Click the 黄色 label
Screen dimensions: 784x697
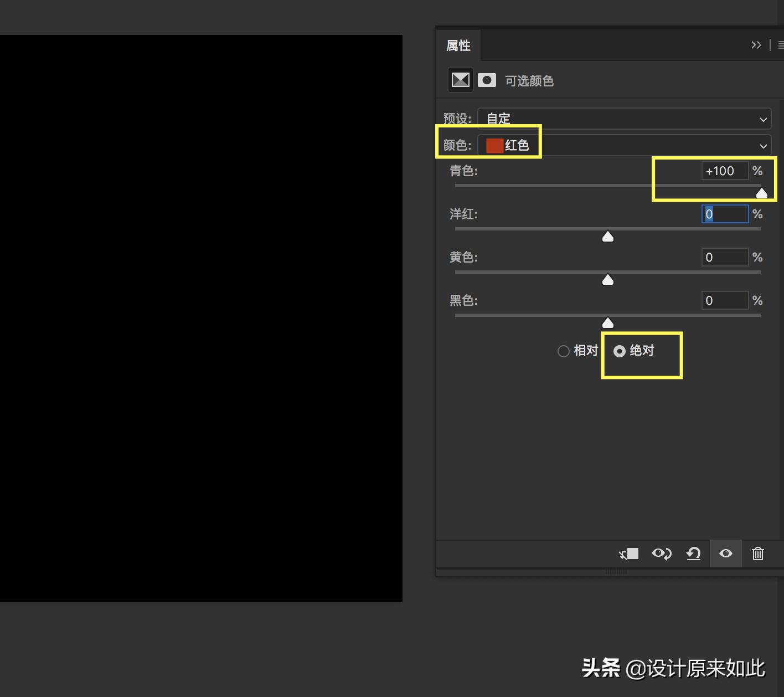pyautogui.click(x=464, y=257)
